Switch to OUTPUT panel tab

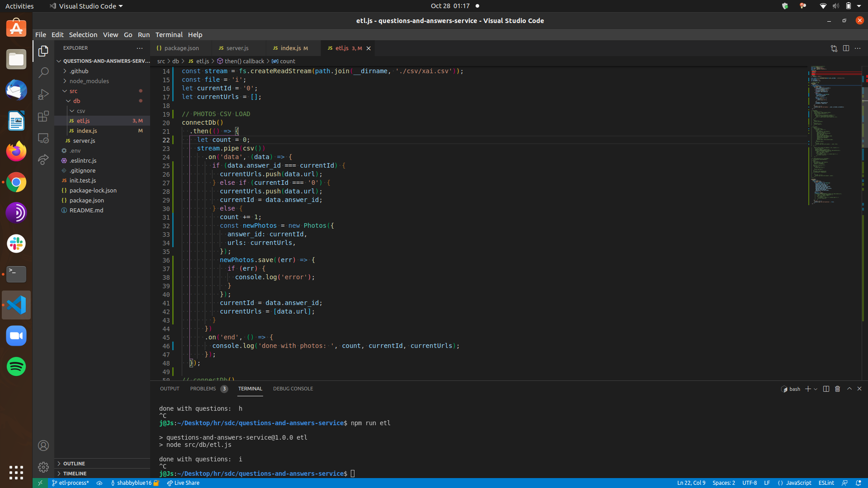coord(170,389)
